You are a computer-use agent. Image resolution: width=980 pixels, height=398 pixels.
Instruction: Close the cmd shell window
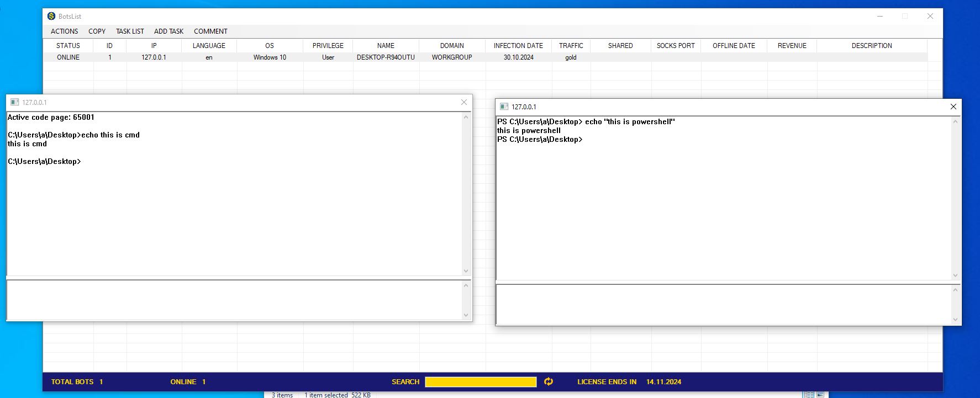pos(464,102)
